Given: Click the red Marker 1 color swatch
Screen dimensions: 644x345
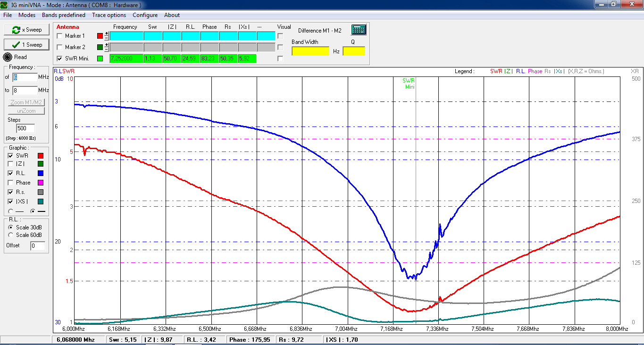Looking at the screenshot, I should pyautogui.click(x=100, y=36).
